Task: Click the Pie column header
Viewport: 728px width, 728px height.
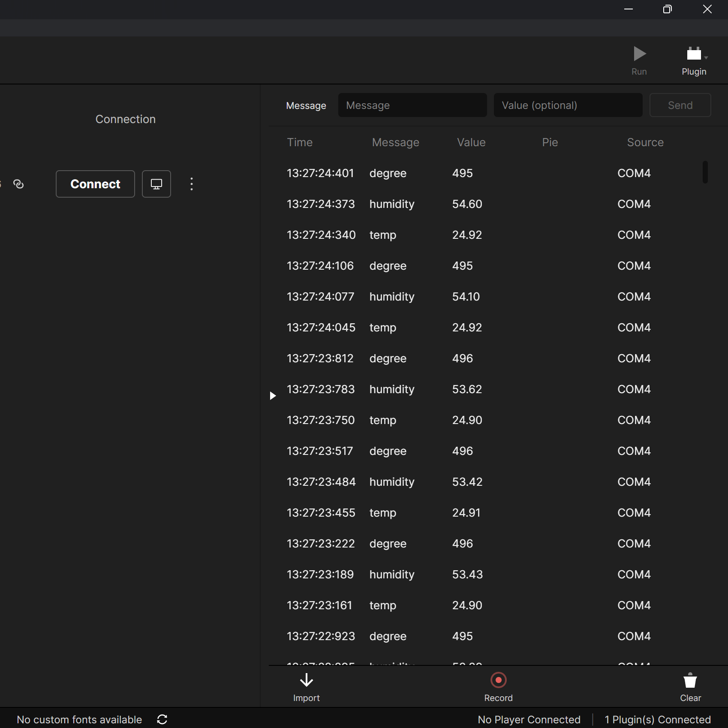Action: (x=550, y=142)
